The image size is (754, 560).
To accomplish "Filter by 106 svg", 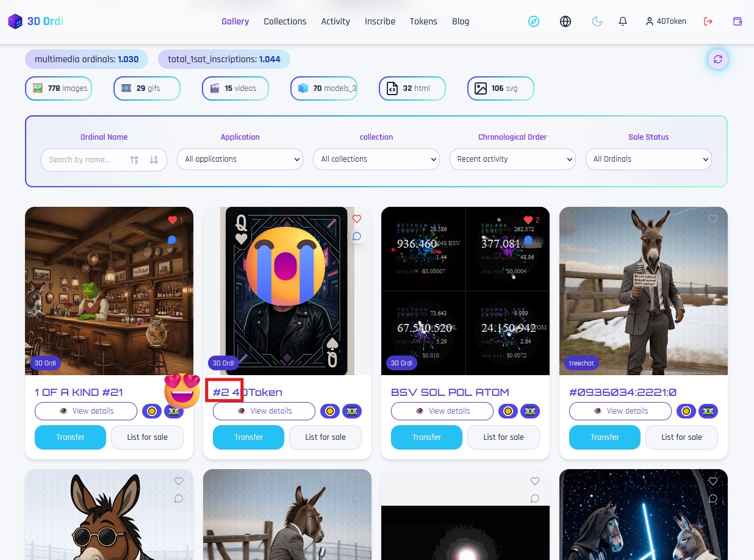I will click(501, 88).
